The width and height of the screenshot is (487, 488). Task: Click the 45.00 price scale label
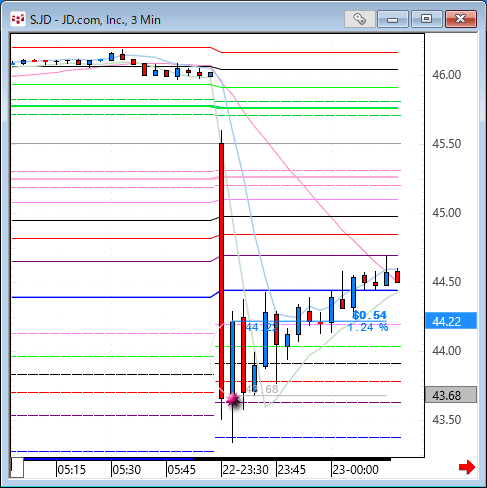pyautogui.click(x=447, y=213)
